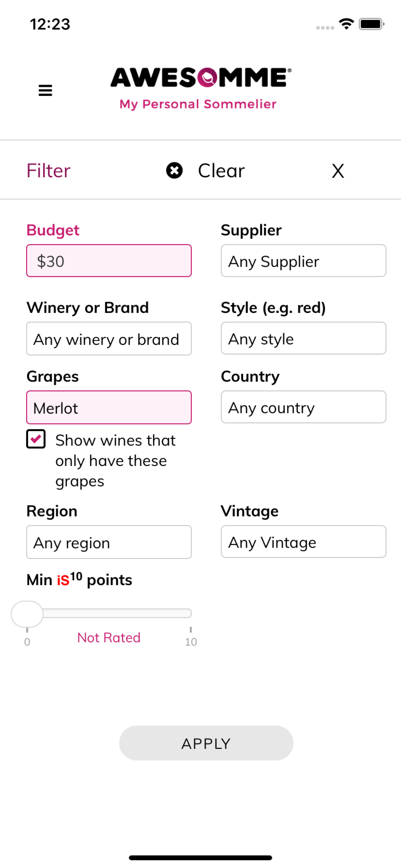Image resolution: width=401 pixels, height=868 pixels.
Task: Tap the iS10 points logo
Action: (69, 578)
